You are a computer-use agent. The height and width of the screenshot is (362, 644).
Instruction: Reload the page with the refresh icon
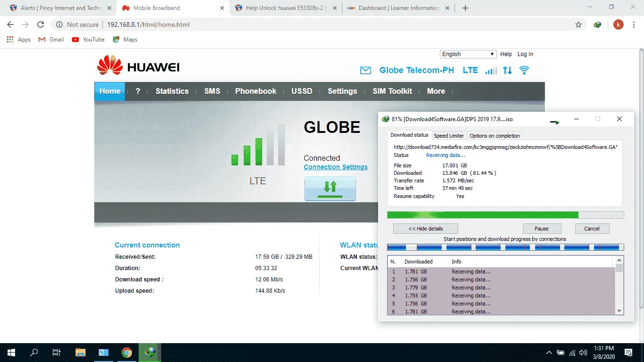click(41, 25)
